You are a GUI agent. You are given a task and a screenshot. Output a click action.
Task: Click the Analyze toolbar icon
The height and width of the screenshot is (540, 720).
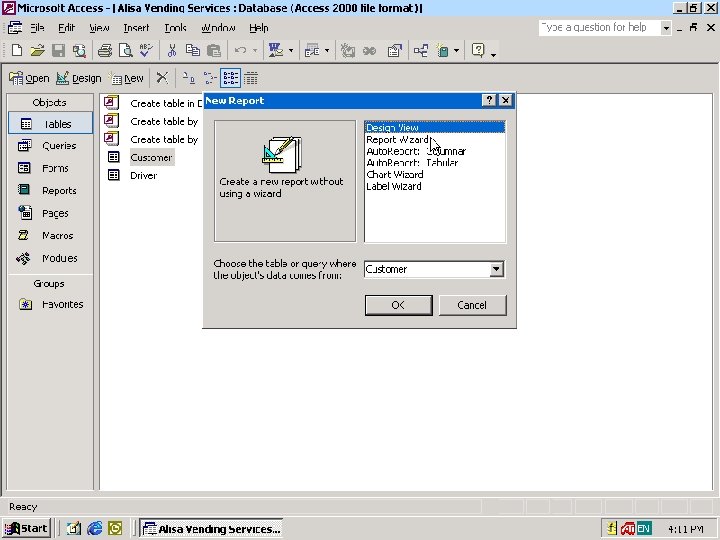tap(312, 50)
